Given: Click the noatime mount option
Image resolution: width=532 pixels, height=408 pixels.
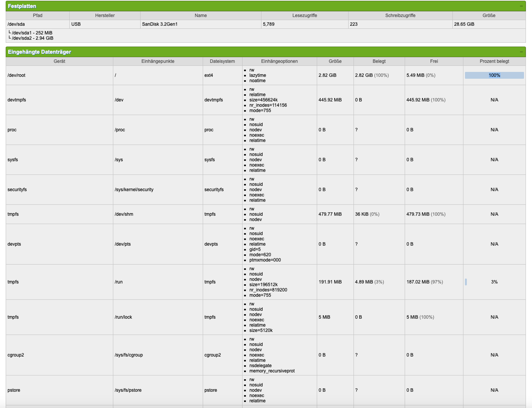Looking at the screenshot, I should click(x=257, y=81).
